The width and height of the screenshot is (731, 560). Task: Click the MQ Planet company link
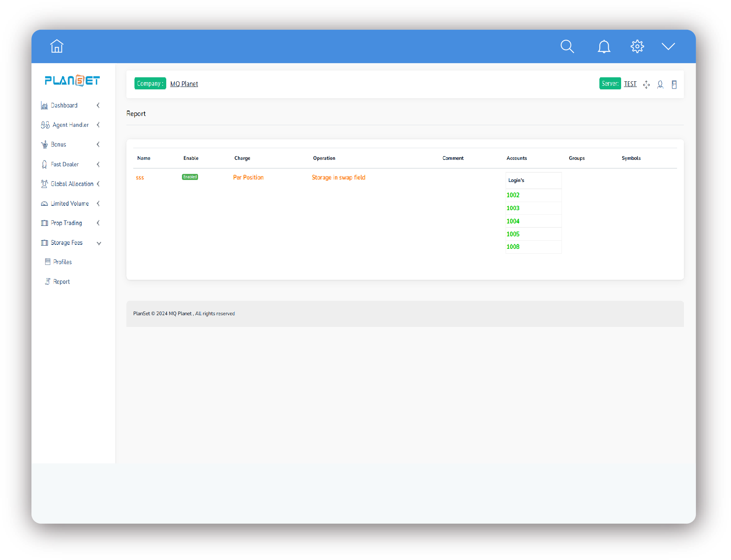click(x=184, y=84)
